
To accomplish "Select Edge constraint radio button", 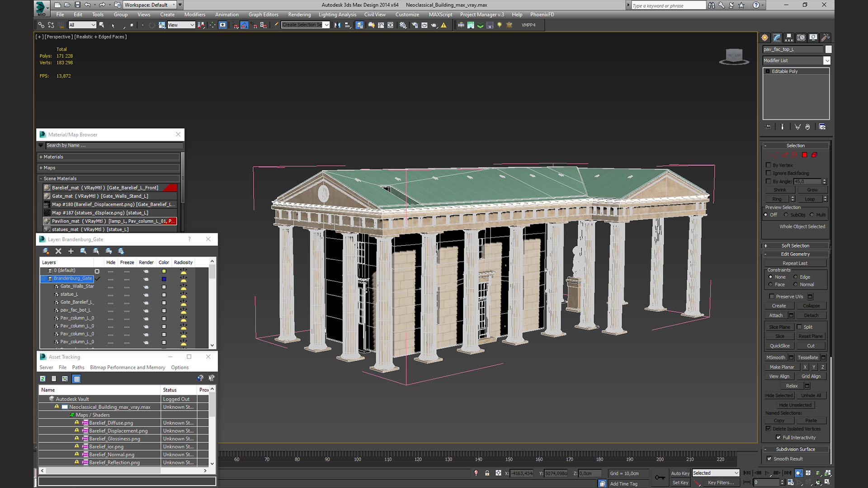I will tap(795, 277).
